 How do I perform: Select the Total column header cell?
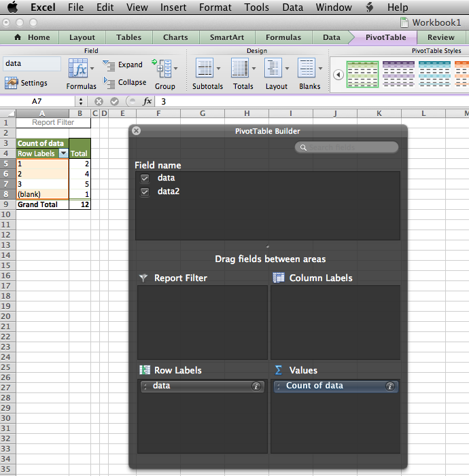(x=80, y=153)
